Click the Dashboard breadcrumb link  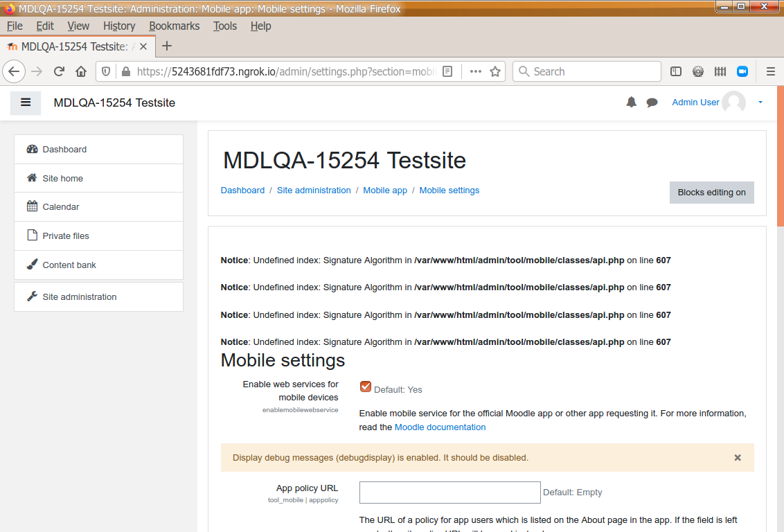tap(242, 190)
